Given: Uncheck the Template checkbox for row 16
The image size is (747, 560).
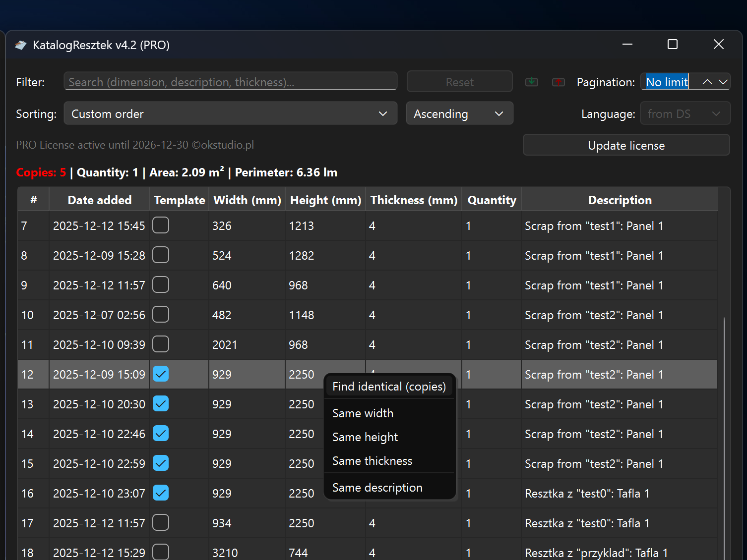Looking at the screenshot, I should (x=161, y=493).
